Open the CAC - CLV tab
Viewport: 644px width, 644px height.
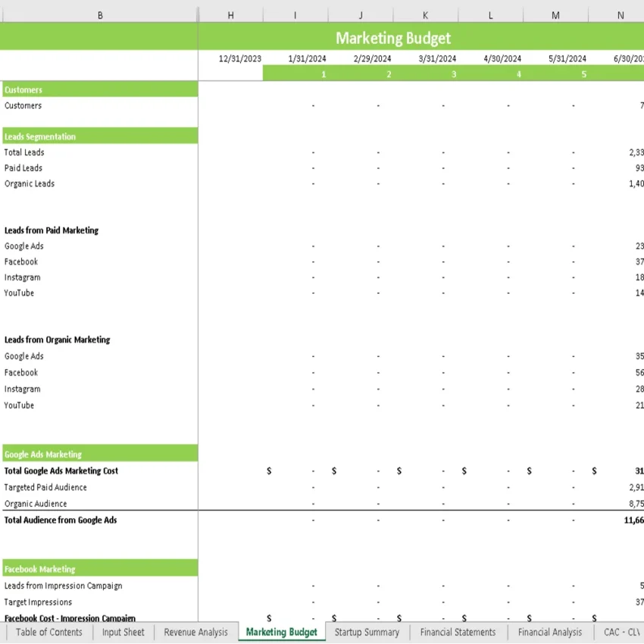pos(621,632)
